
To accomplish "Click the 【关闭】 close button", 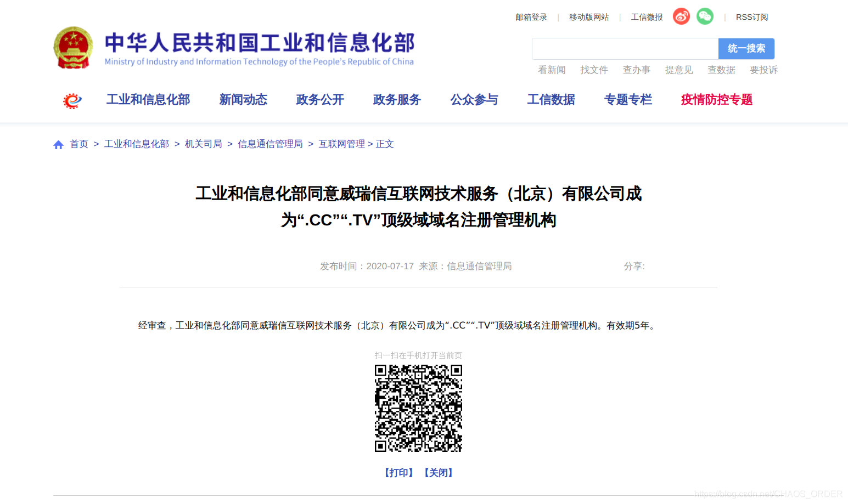I will pos(439,472).
